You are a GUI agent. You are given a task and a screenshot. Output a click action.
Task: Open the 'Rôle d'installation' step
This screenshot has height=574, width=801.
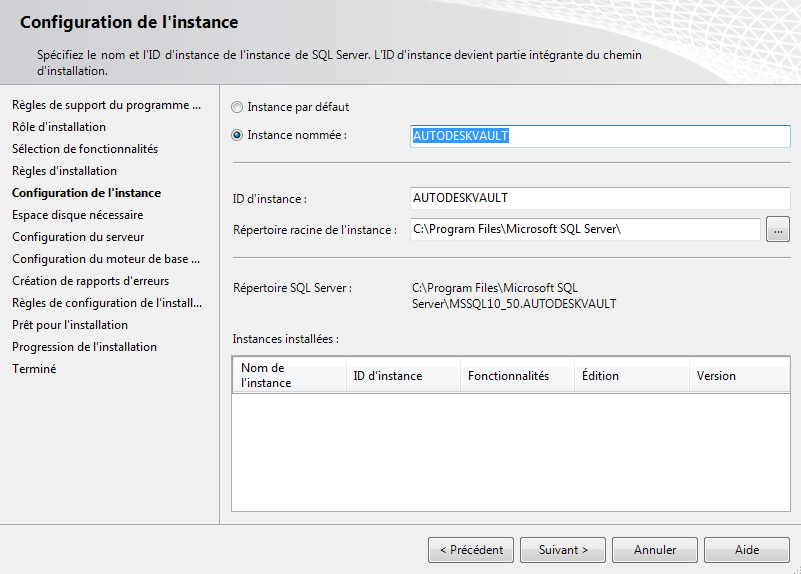click(59, 127)
